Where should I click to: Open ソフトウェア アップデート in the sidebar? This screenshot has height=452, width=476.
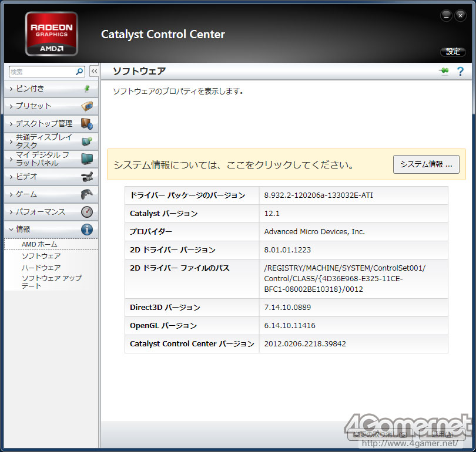(x=52, y=282)
